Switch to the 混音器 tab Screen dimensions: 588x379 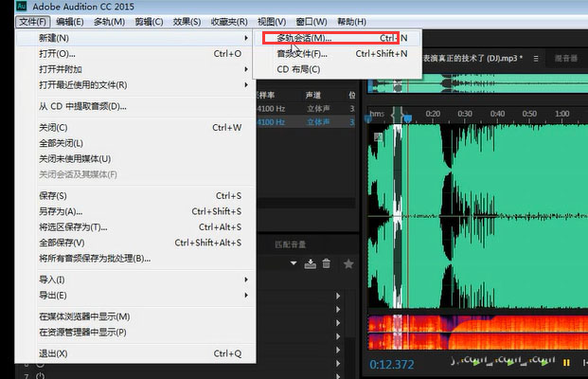566,58
